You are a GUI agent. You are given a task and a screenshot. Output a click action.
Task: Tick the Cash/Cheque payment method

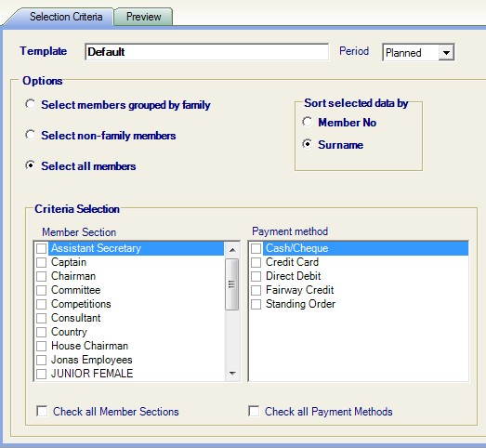tap(256, 248)
